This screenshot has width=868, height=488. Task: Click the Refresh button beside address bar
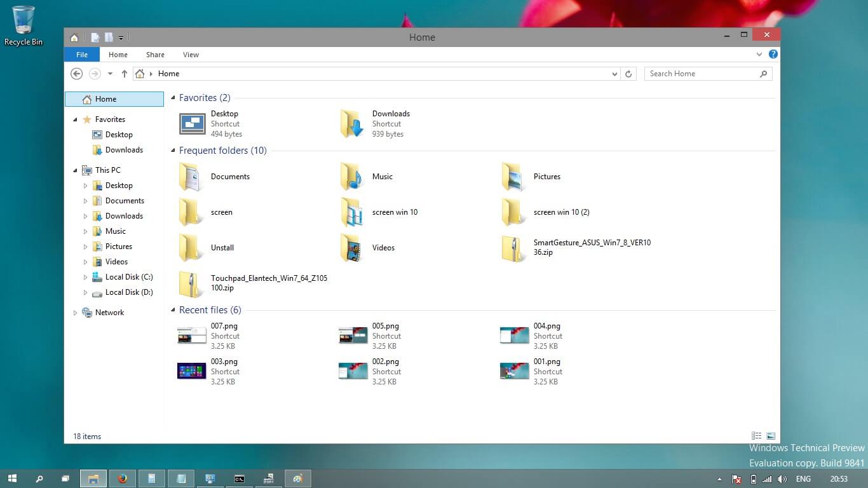628,74
